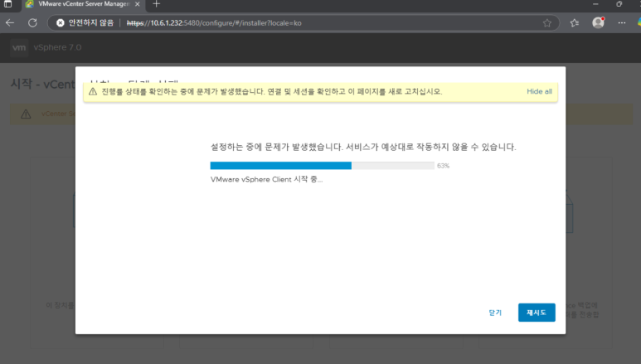Open a new browser tab
Screen dimensions: 641x364
pos(156,4)
